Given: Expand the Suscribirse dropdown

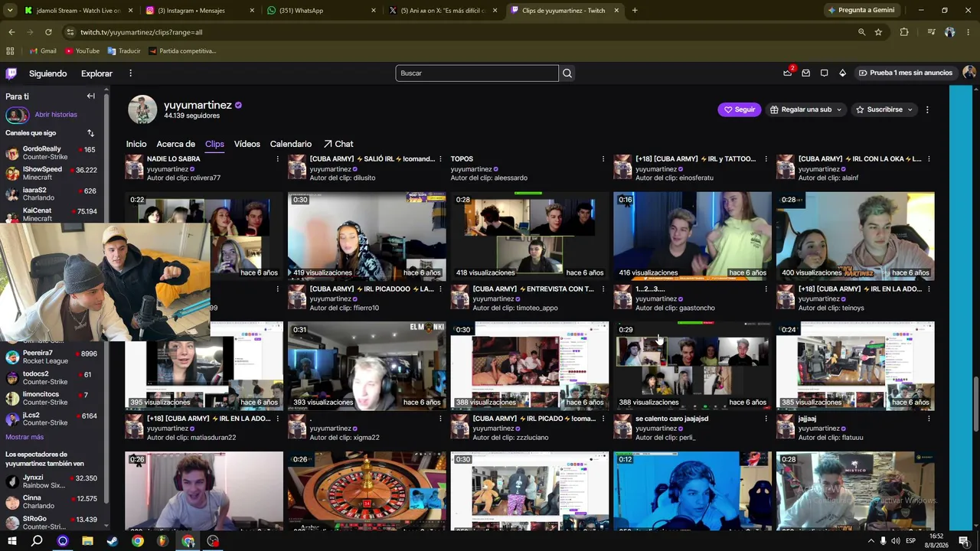Looking at the screenshot, I should coord(910,109).
